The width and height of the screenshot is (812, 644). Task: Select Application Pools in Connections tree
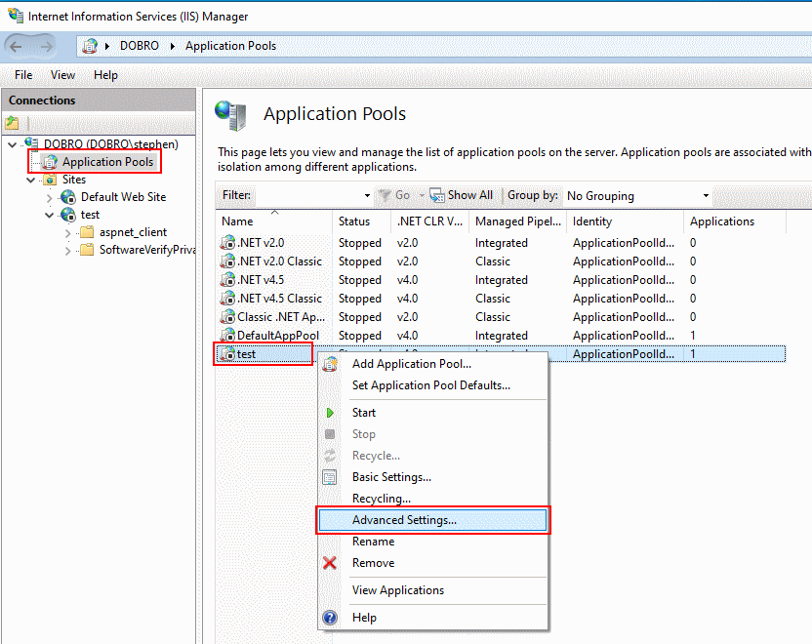tap(107, 162)
